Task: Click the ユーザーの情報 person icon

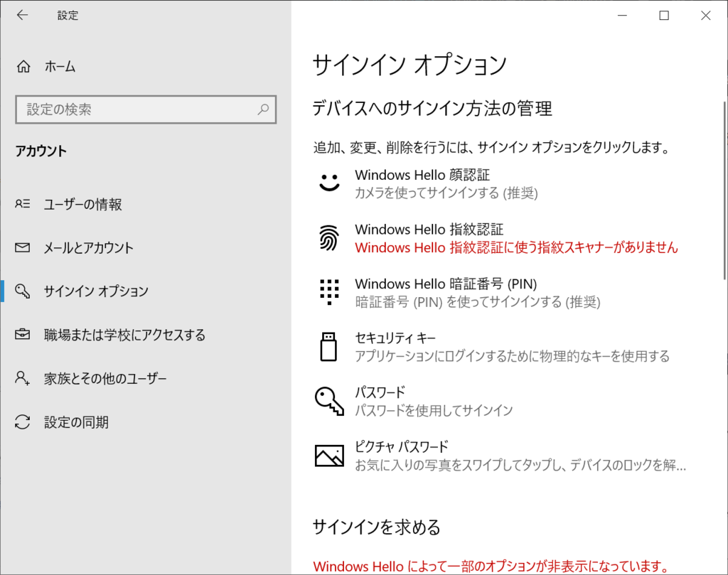Action: pos(22,204)
